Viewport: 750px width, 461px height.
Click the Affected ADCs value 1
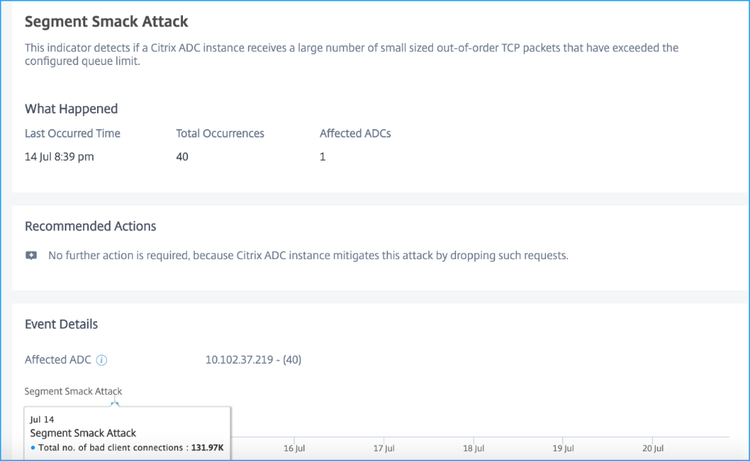(x=323, y=157)
